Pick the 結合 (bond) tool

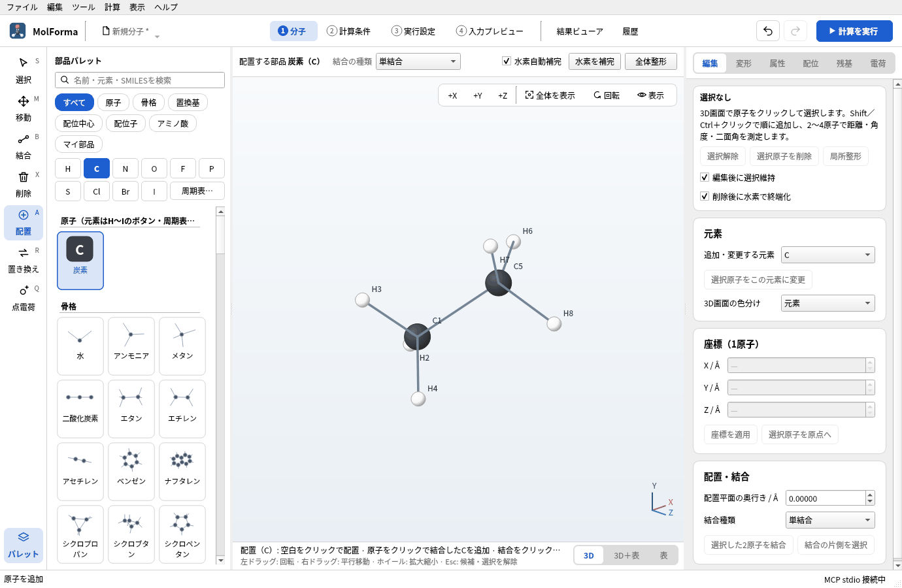(24, 146)
